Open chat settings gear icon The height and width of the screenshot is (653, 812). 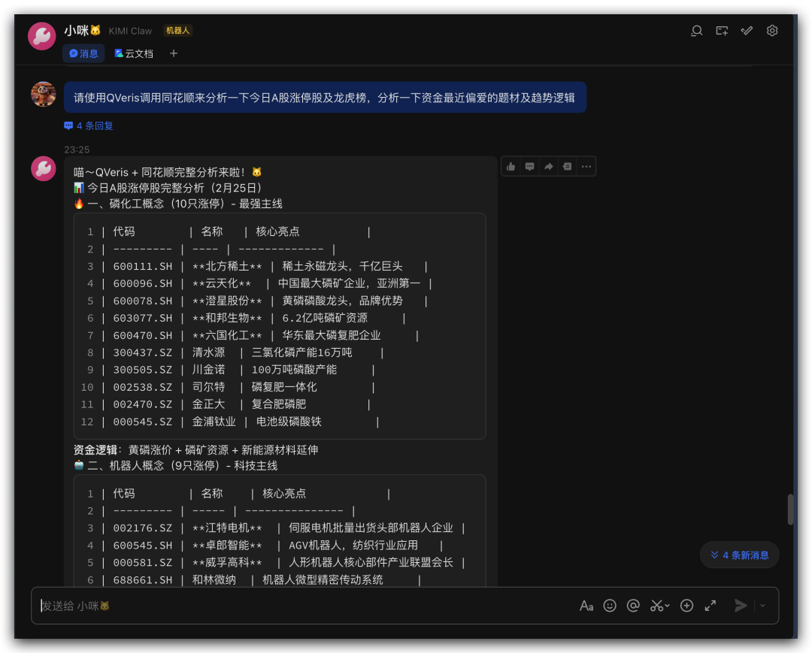772,31
